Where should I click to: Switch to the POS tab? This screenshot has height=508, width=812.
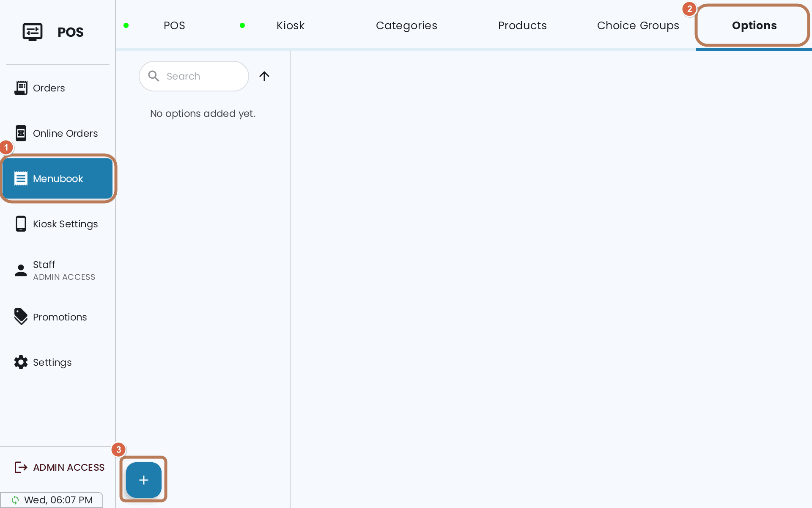[174, 25]
